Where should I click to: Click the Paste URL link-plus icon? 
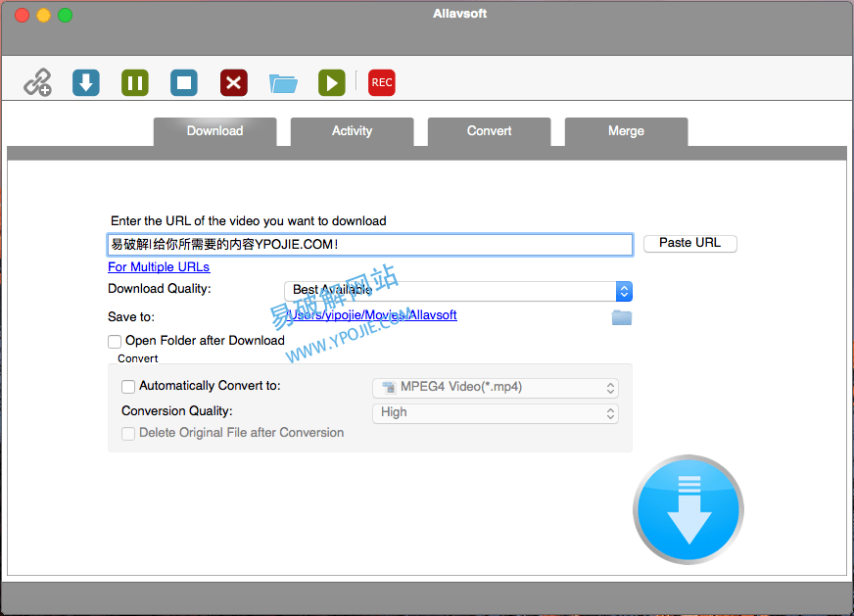[x=37, y=83]
